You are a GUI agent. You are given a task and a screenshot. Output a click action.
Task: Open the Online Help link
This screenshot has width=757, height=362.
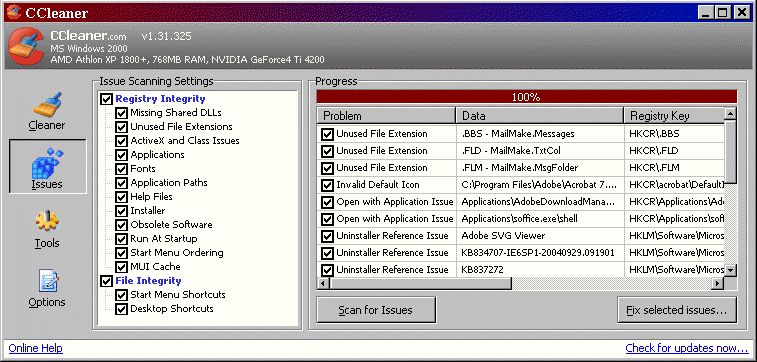36,348
